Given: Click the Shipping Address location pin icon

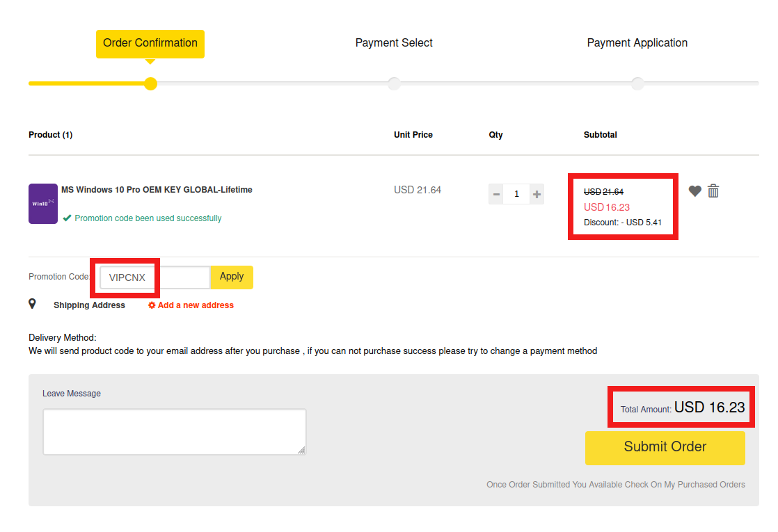Looking at the screenshot, I should (x=32, y=304).
